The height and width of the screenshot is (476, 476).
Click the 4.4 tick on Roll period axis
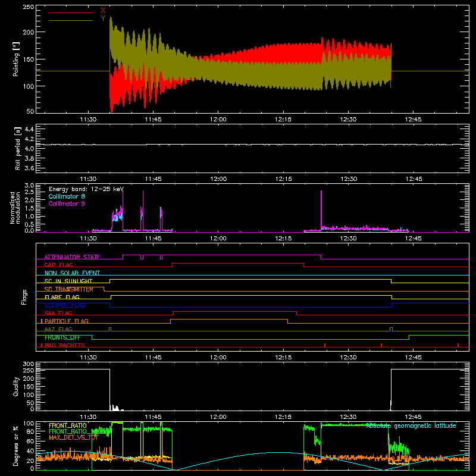[x=29, y=129]
